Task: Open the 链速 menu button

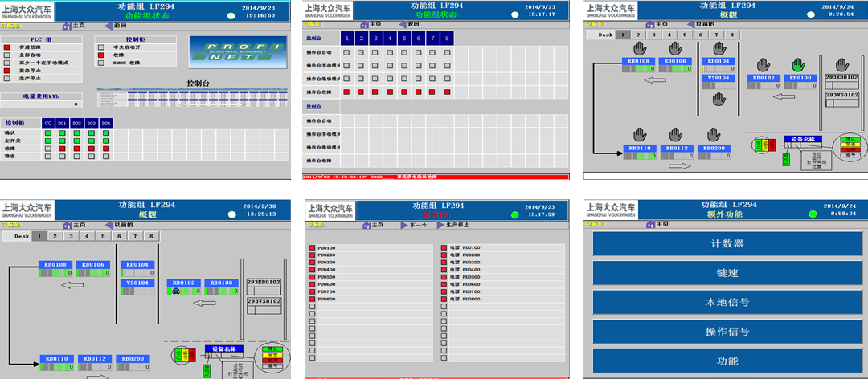Action: 727,273
